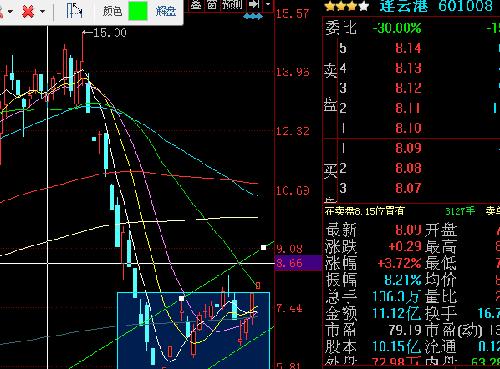Select the parallel line drawing tool icon
Screen dimensions: 500x369
[74, 11]
